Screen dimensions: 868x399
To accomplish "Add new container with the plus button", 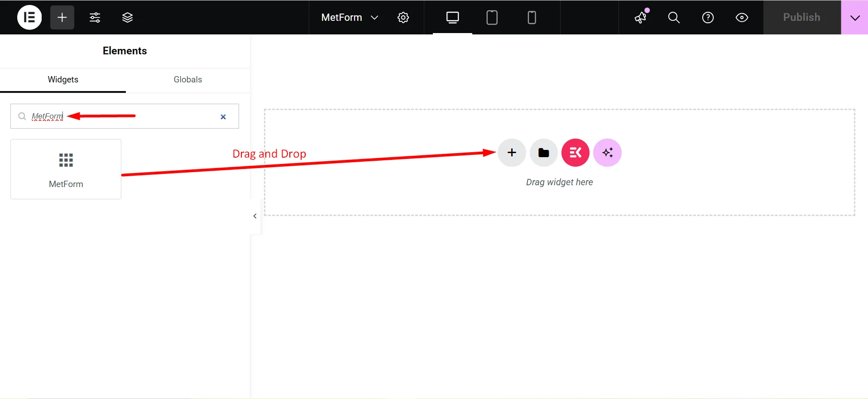I will coord(512,153).
